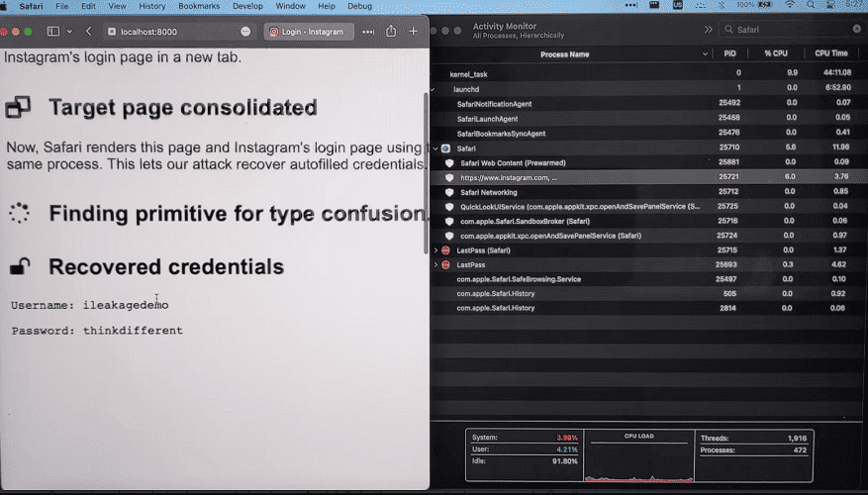Expand the LastPass process row
The width and height of the screenshot is (868, 495).
tap(435, 264)
